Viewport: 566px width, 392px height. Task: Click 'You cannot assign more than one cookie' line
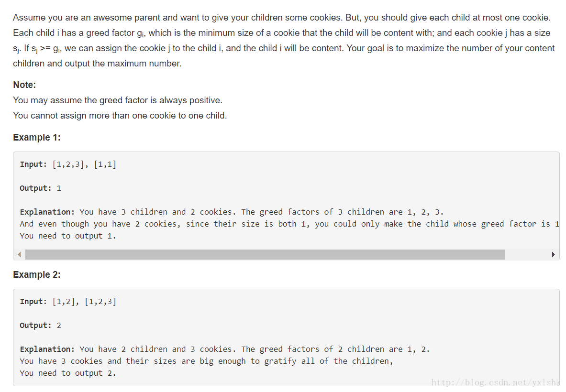tap(120, 115)
